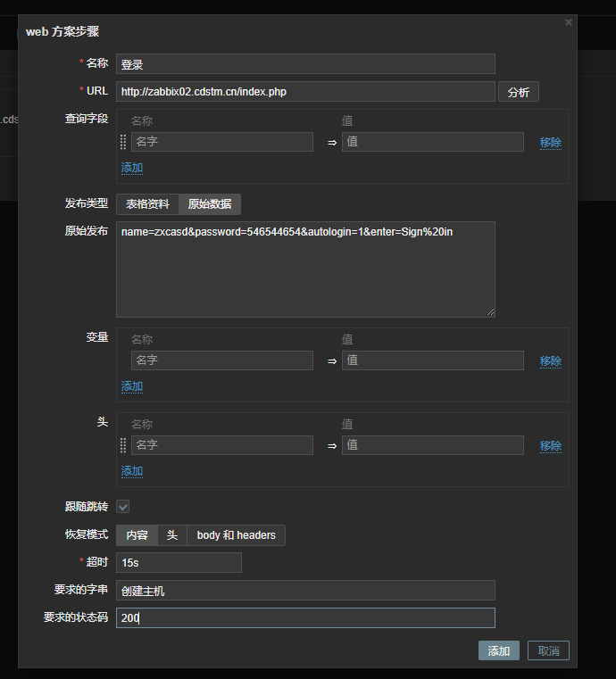Set 恢复模式 to body 和 headers
This screenshot has width=616, height=679.
(236, 535)
